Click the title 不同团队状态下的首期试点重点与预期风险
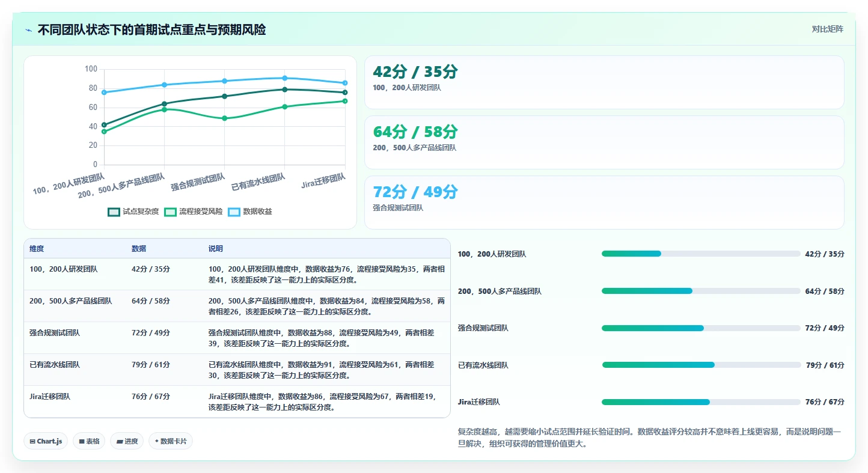 (x=151, y=30)
